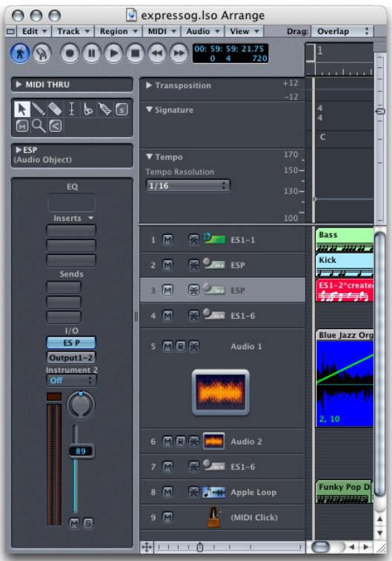
Task: Select the Text cursor tool
Action: (72, 109)
